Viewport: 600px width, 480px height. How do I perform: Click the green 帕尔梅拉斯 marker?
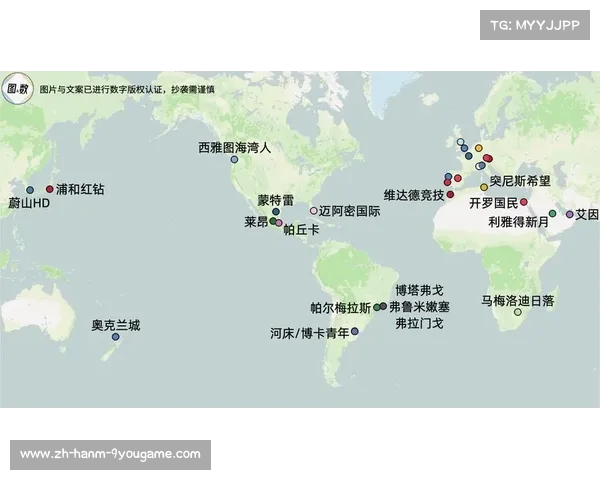coord(377,307)
